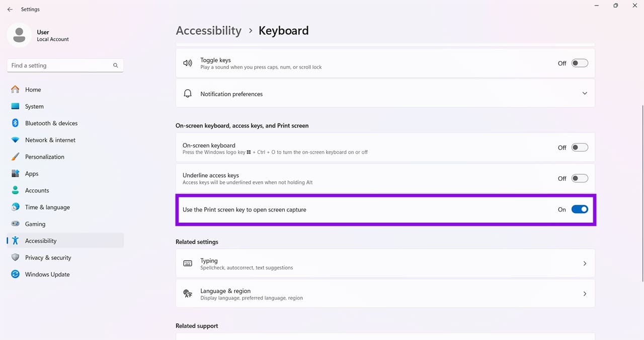This screenshot has height=340, width=644.
Task: Click the search magnifier icon in Find a setting
Action: click(116, 65)
